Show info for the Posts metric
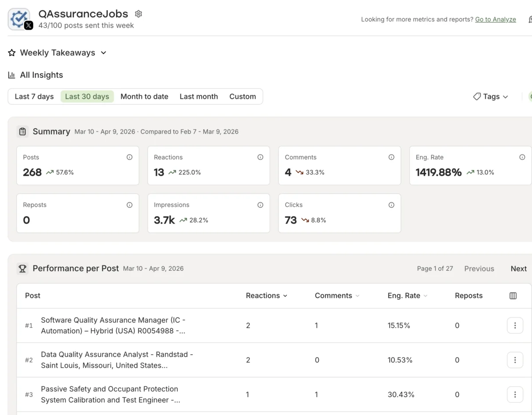 pyautogui.click(x=129, y=157)
